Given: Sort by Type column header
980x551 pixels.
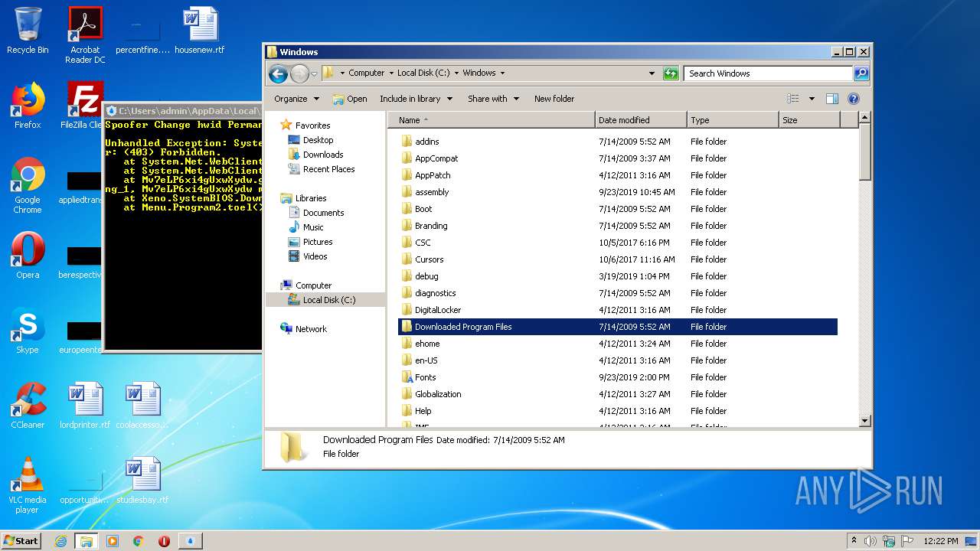Looking at the screenshot, I should click(x=733, y=120).
